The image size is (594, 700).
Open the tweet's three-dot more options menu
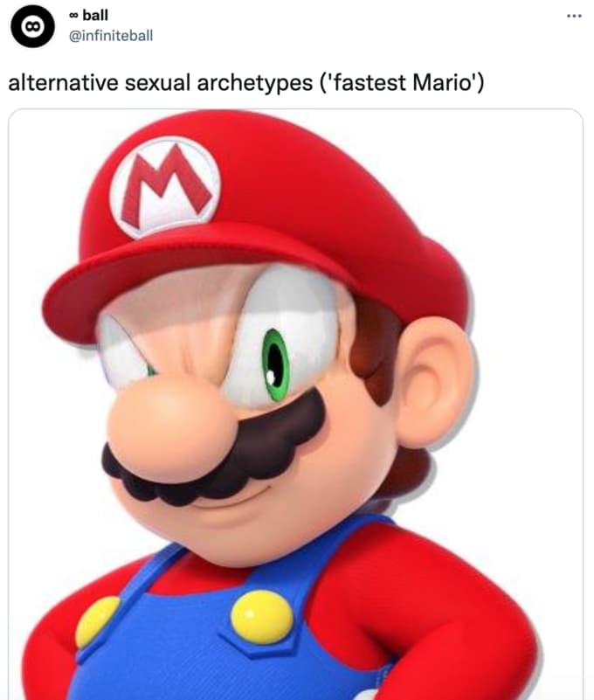574,16
